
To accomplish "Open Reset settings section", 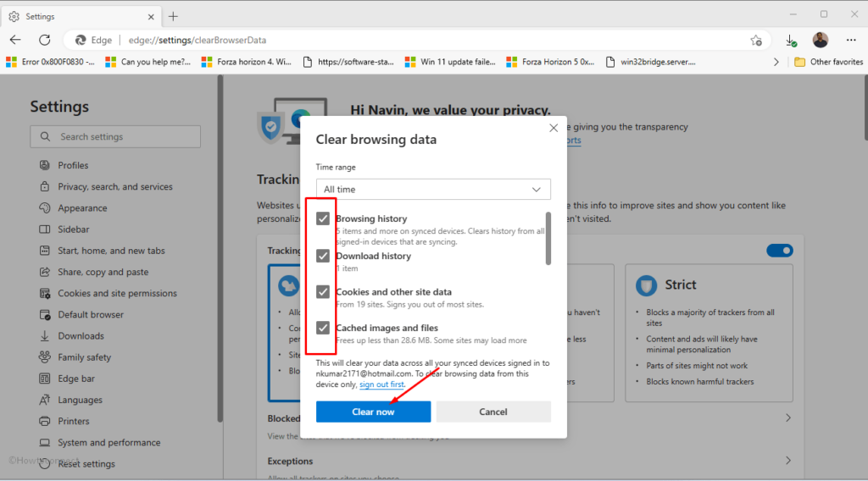I will 86,464.
